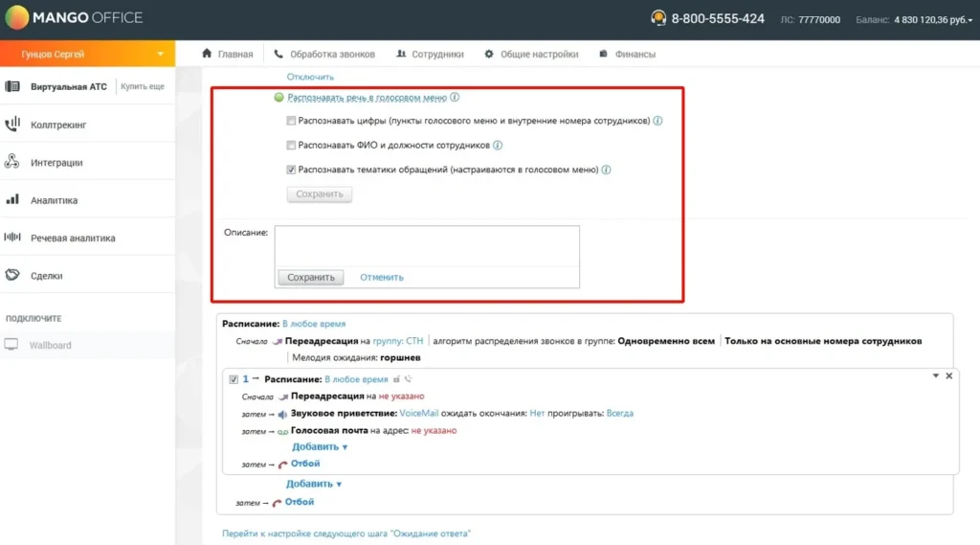Uncheck the Распознавать тематики обращений checkbox
This screenshot has height=545, width=980.
pos(291,170)
